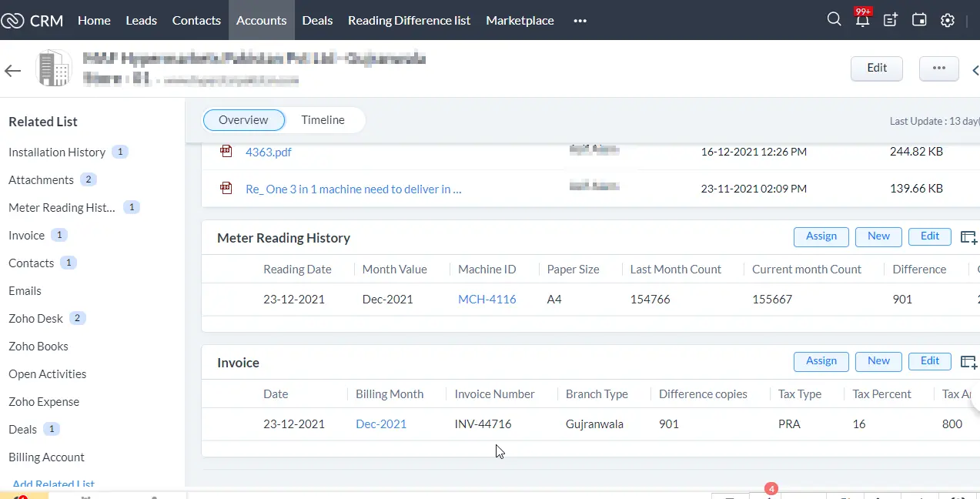Jump to Zoho Desk related list

[35, 318]
